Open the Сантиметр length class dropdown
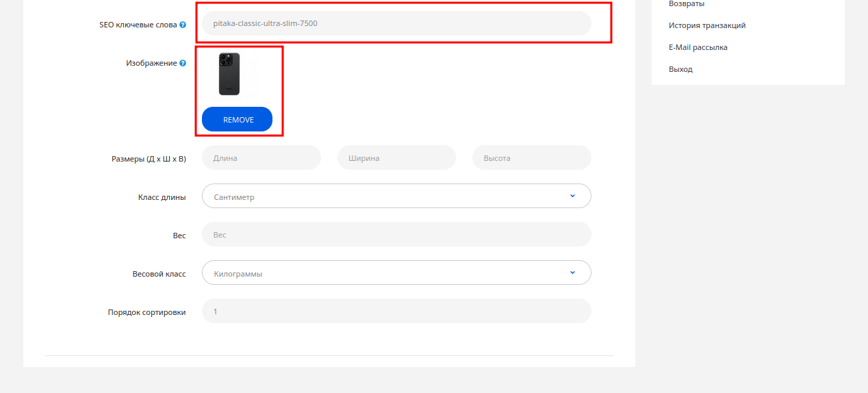This screenshot has width=868, height=393. pos(396,196)
